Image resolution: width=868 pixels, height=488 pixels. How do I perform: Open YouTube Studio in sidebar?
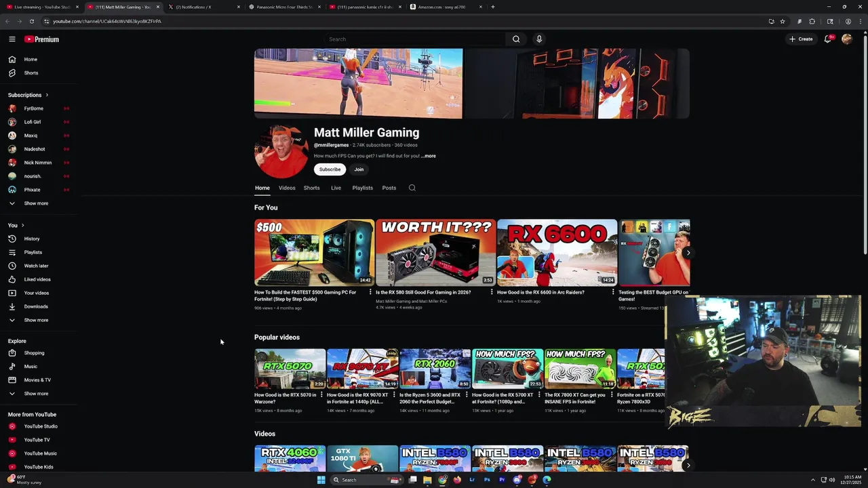(39, 426)
